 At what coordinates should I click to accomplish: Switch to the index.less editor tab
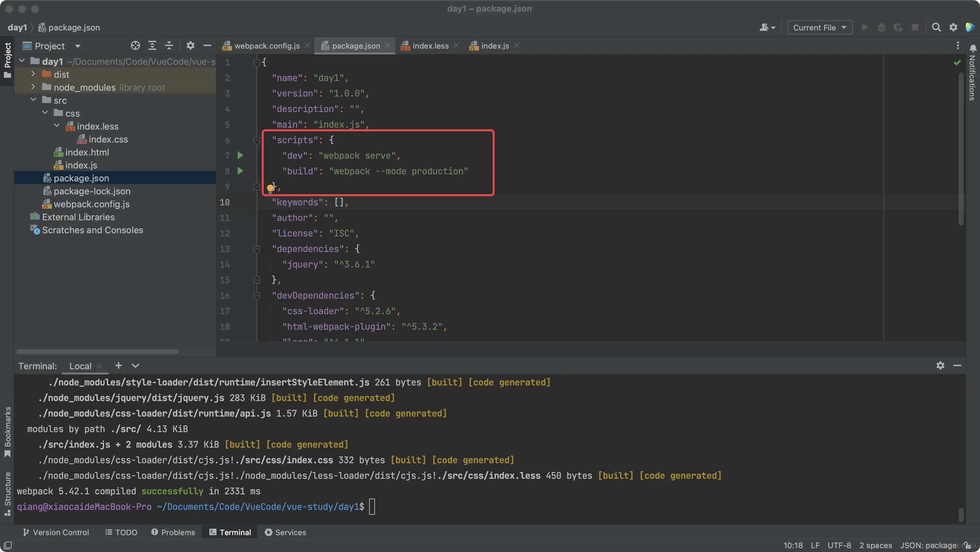[x=430, y=46]
